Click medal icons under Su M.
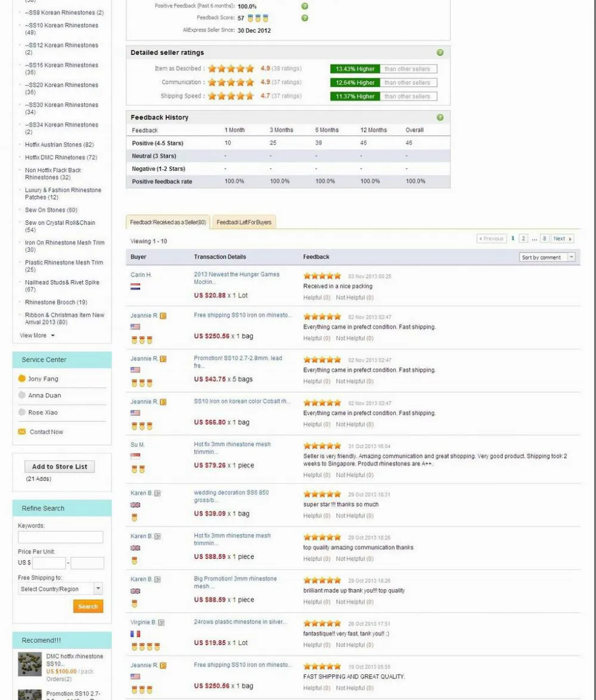Viewport: 596px width, 700px height. click(138, 469)
